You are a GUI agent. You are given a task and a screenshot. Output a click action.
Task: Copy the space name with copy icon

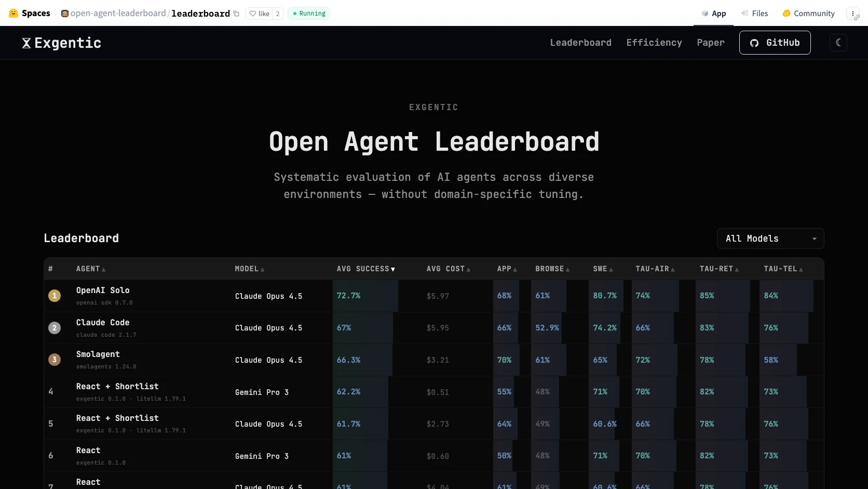coord(236,14)
